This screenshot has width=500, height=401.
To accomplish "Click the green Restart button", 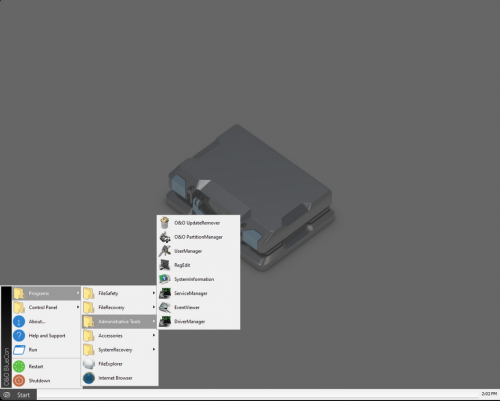I will [19, 366].
